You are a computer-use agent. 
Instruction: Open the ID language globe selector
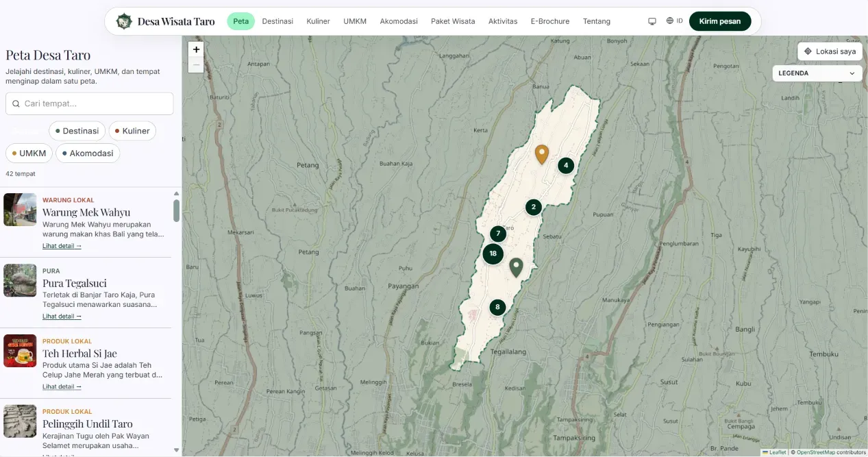click(674, 21)
